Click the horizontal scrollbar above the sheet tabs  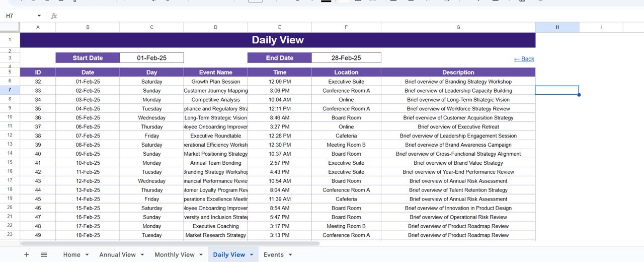(171, 243)
